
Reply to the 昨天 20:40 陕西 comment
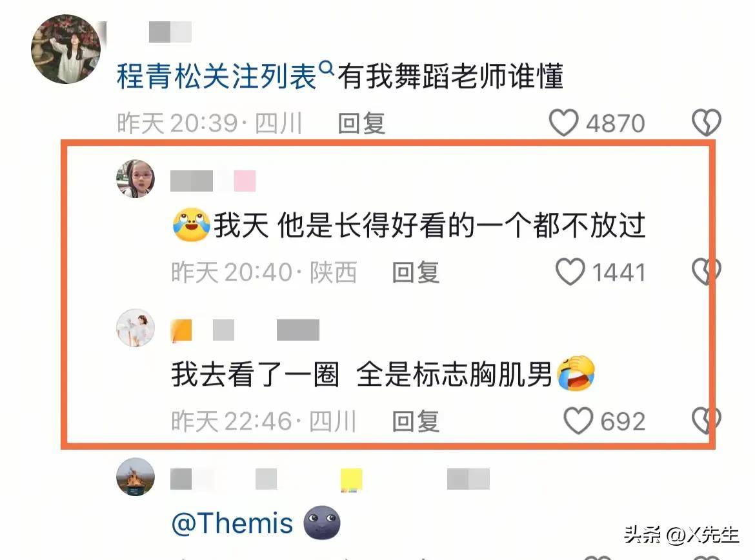pyautogui.click(x=416, y=272)
